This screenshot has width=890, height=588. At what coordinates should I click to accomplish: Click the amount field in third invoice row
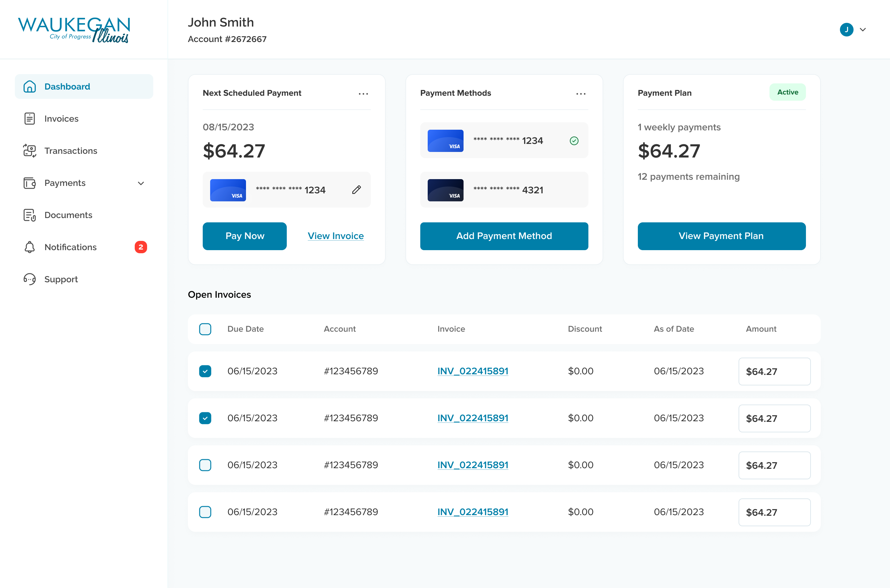pyautogui.click(x=774, y=465)
